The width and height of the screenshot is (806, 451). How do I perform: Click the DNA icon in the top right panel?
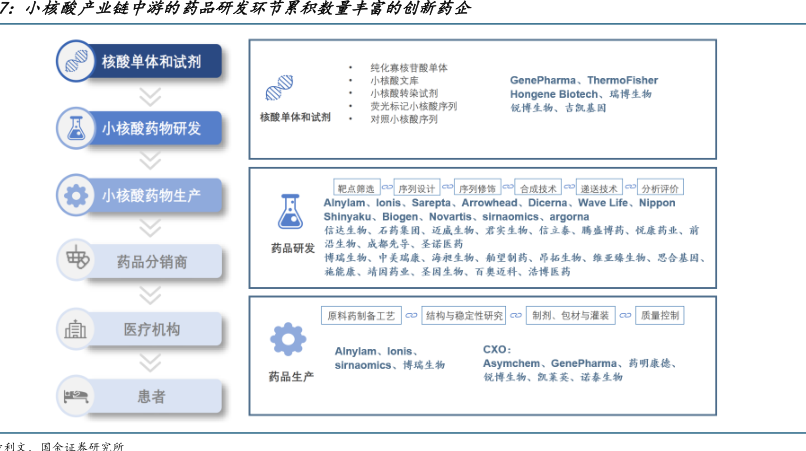tap(279, 89)
